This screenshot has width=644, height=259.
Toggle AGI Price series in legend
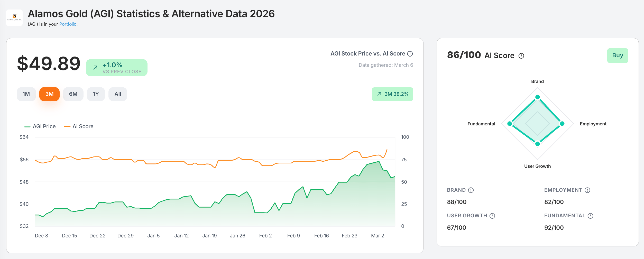click(40, 126)
